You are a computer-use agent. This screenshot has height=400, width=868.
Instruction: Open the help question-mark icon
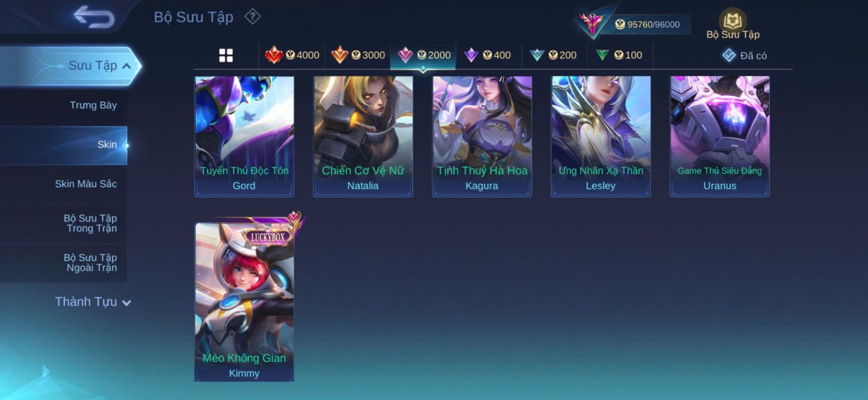pos(252,17)
